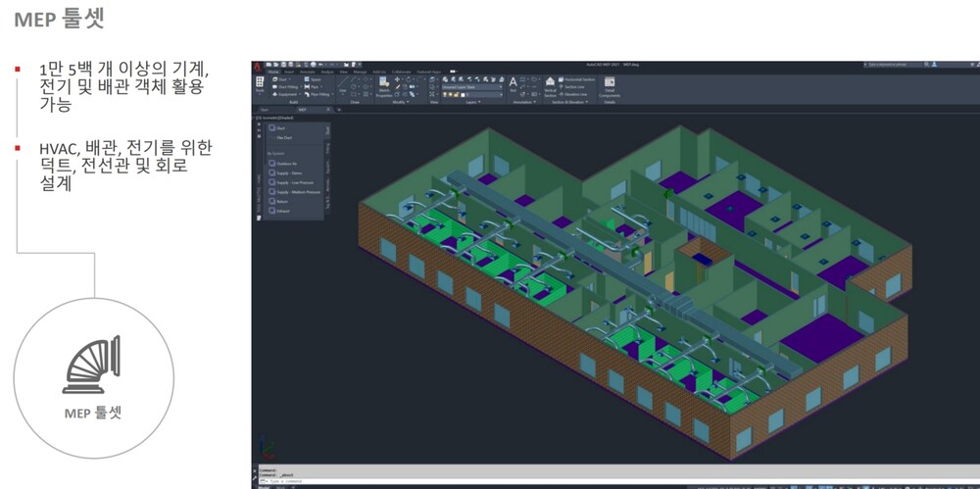Choose the Pipe tool in the ribbon
Screen dimensions: 980x489
(x=314, y=86)
